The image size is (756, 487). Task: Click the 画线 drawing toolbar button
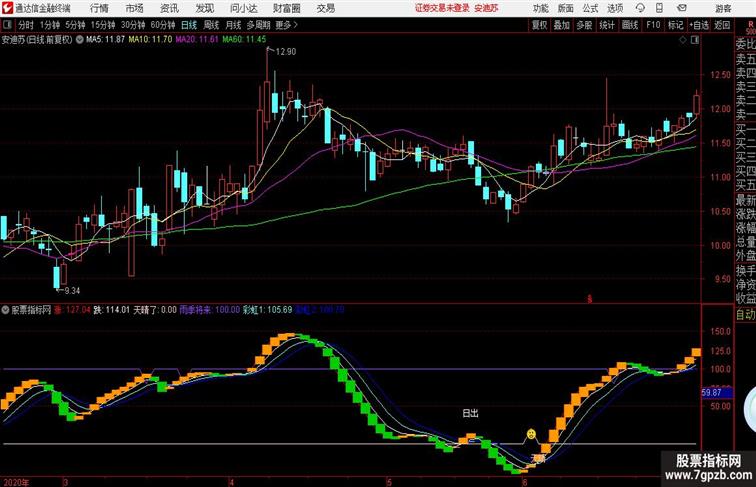pos(630,25)
